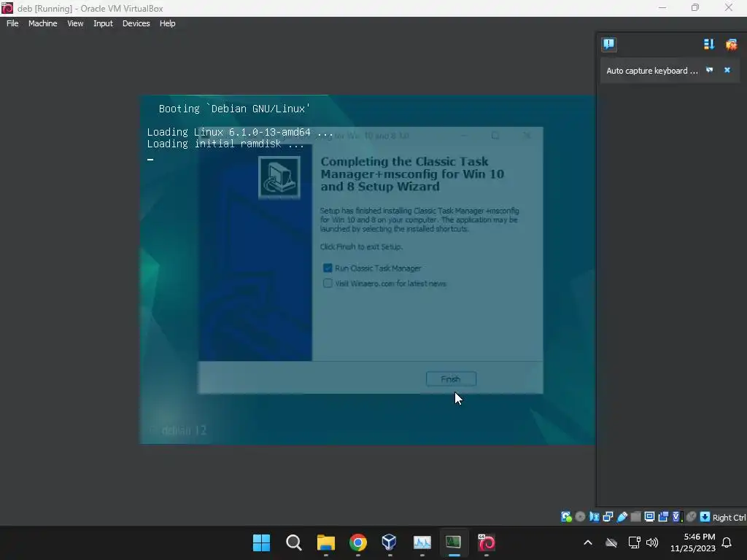Open the Input menu
The width and height of the screenshot is (747, 560).
click(103, 23)
